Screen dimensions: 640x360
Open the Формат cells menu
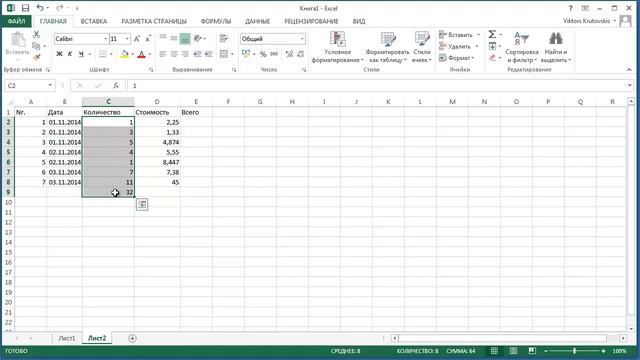coord(457,58)
